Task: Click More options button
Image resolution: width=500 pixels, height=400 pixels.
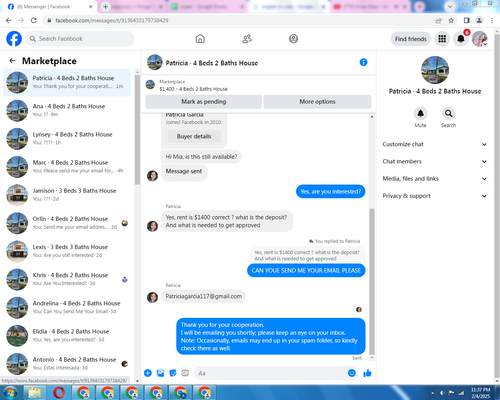Action: 317,101
